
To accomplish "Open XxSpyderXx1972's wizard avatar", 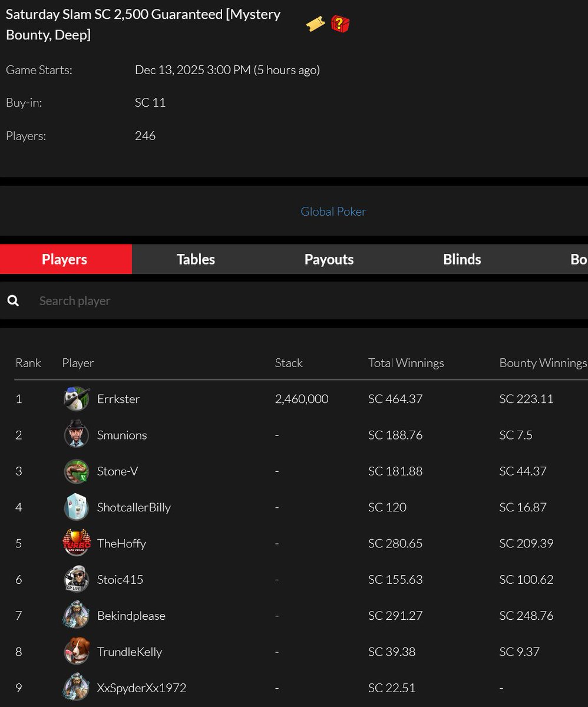I will pyautogui.click(x=77, y=688).
